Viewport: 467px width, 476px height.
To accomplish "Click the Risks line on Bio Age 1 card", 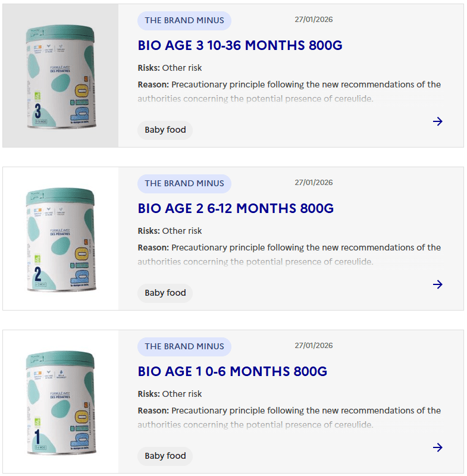I will [170, 394].
